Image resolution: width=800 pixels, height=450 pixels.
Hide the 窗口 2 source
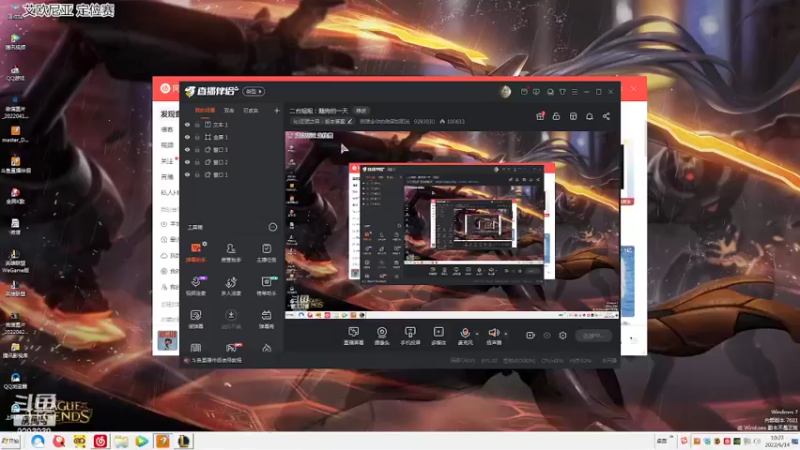coord(187,162)
